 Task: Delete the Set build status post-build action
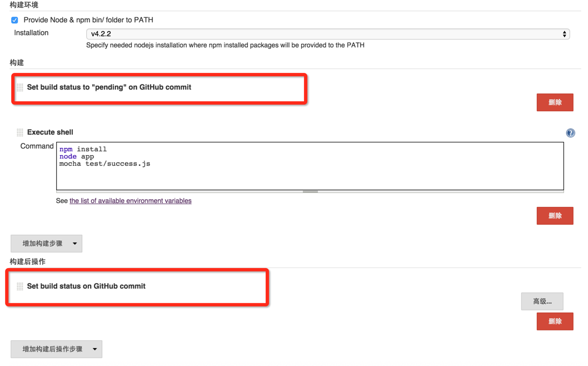[555, 322]
